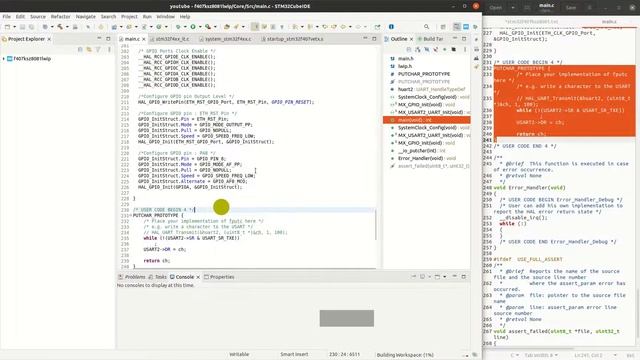
Task: Click the Link with Editor icon in Project Explorer
Action: point(89,50)
